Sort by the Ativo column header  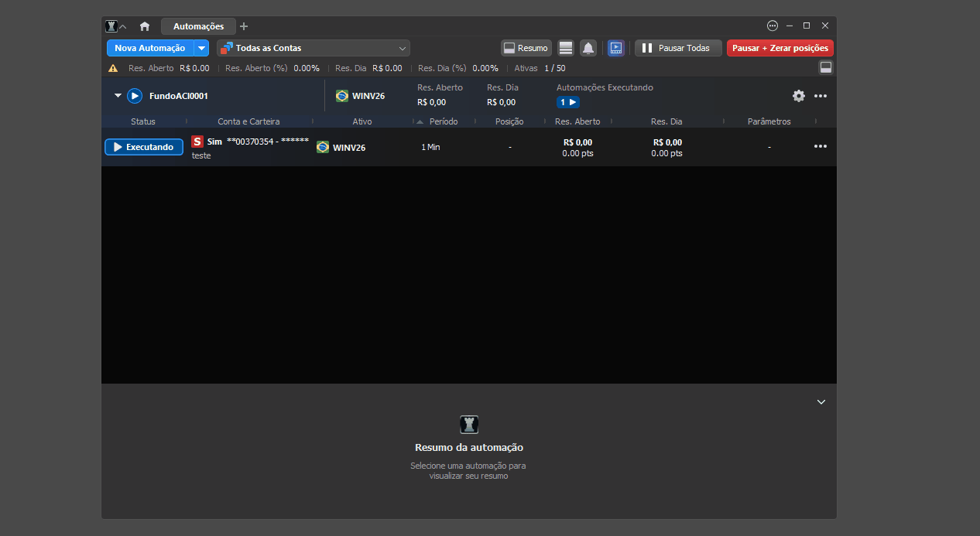click(362, 121)
